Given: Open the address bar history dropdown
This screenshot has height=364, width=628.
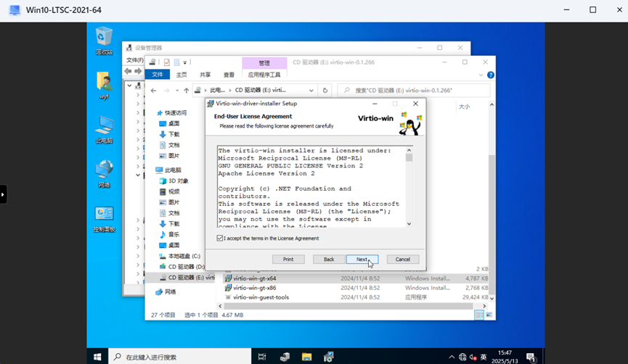Looking at the screenshot, I should point(311,91).
